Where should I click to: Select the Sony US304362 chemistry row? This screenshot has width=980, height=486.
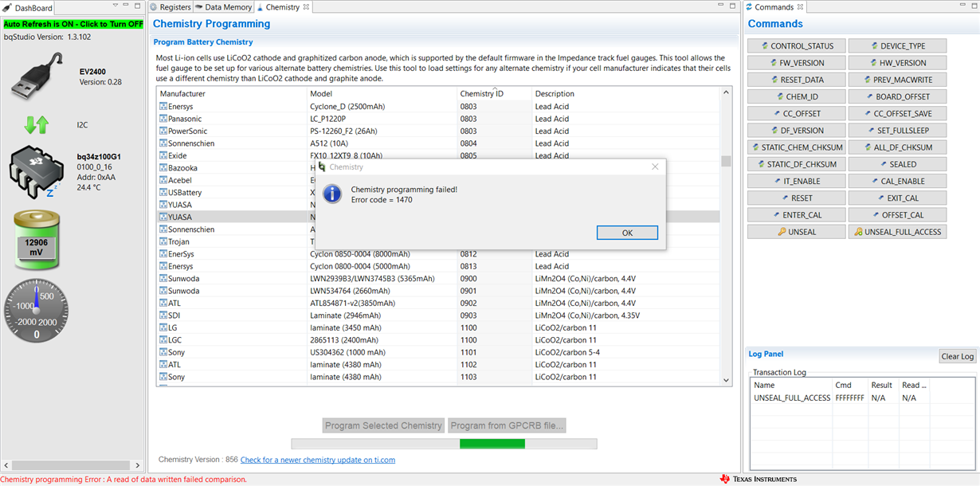[x=438, y=352]
